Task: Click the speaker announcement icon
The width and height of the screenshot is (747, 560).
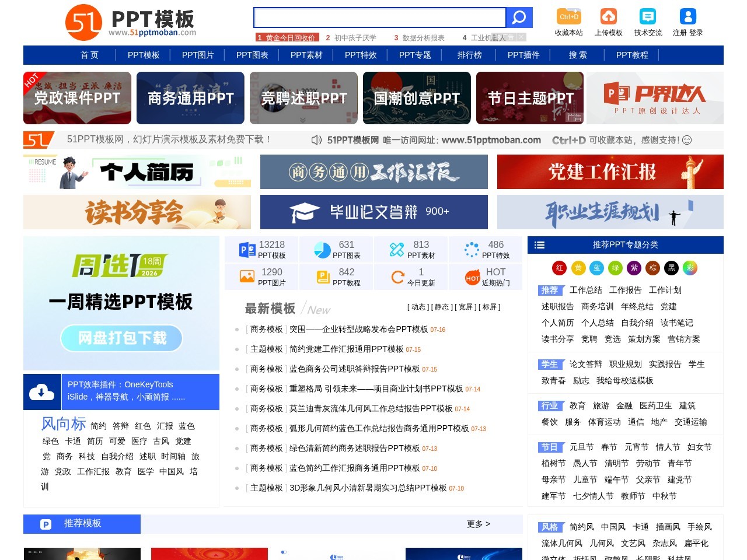Action: 316,140
